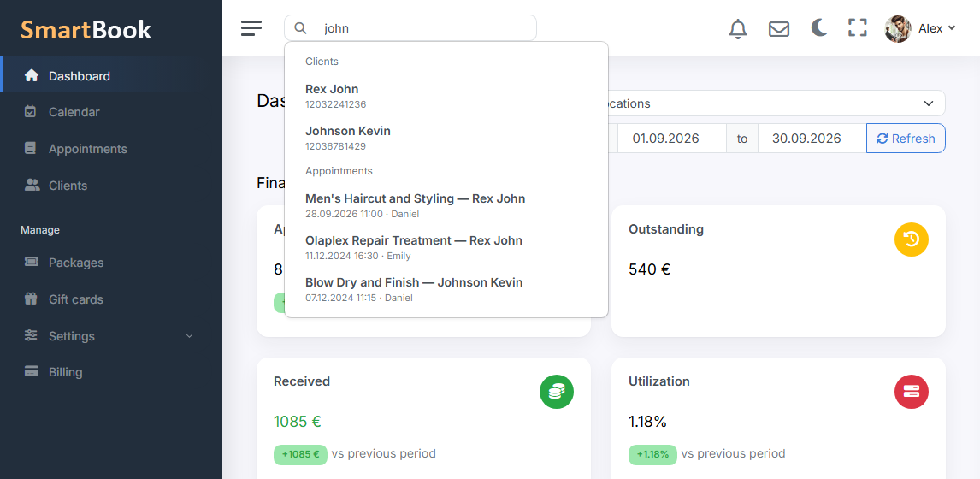Viewport: 980px width, 479px height.
Task: Click phone number 12036781429
Action: [x=335, y=146]
